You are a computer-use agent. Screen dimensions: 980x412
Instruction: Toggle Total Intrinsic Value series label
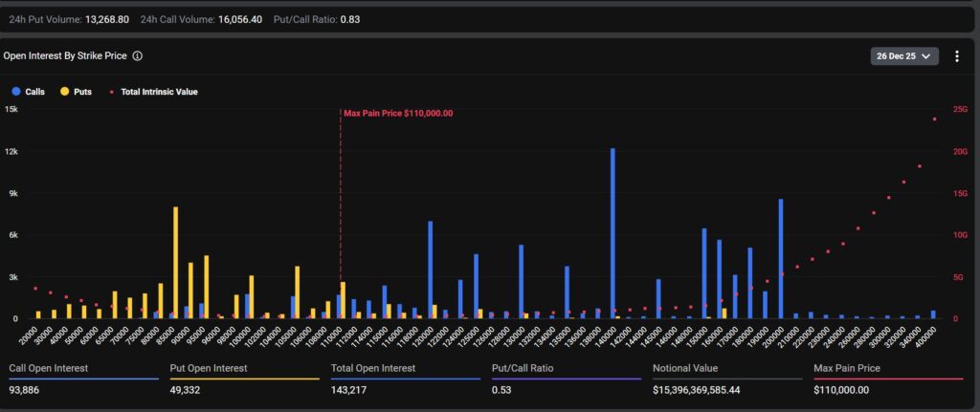point(159,92)
